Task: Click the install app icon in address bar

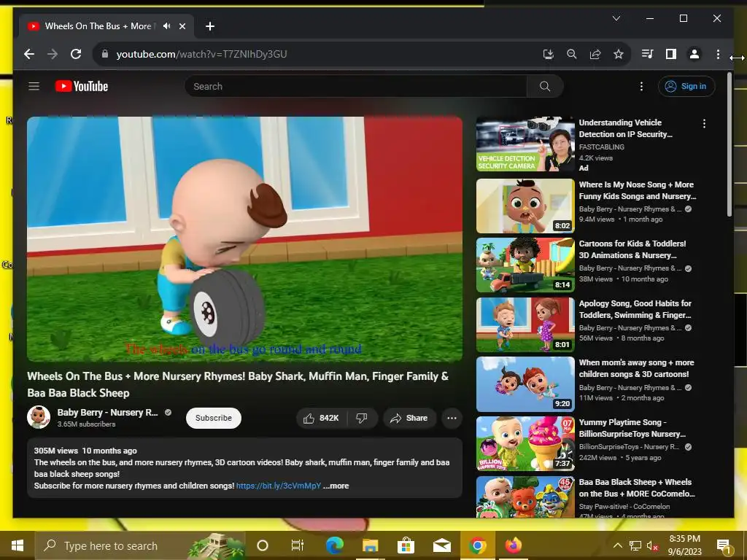Action: 549,54
